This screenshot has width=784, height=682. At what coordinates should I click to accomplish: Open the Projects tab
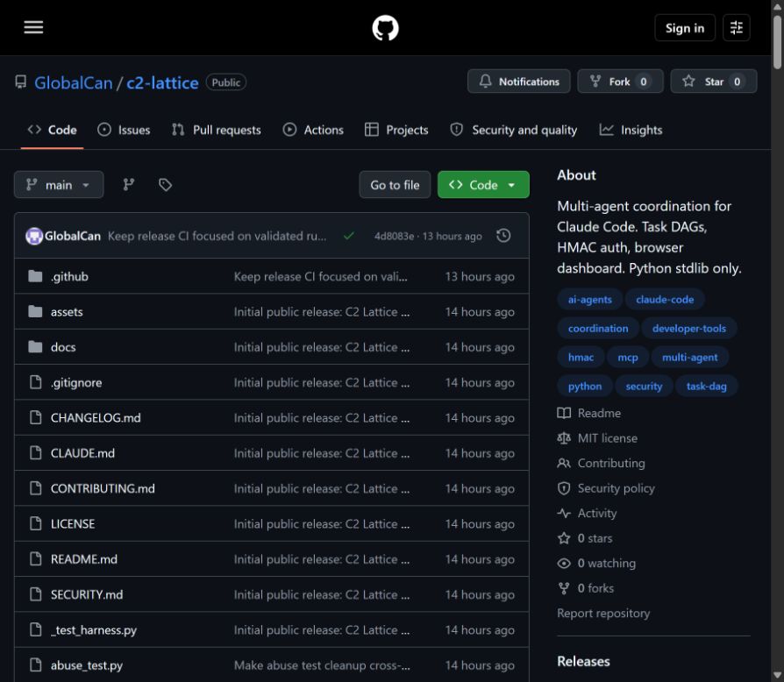pos(396,130)
